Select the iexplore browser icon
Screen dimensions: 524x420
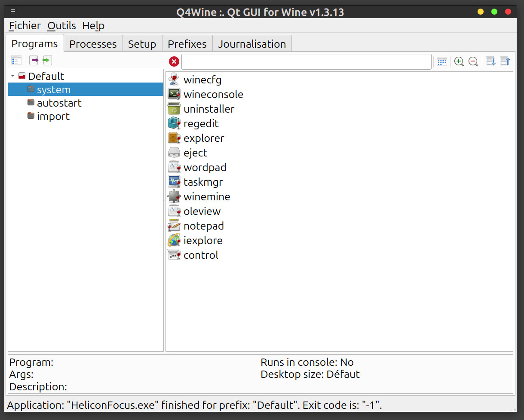click(x=174, y=240)
